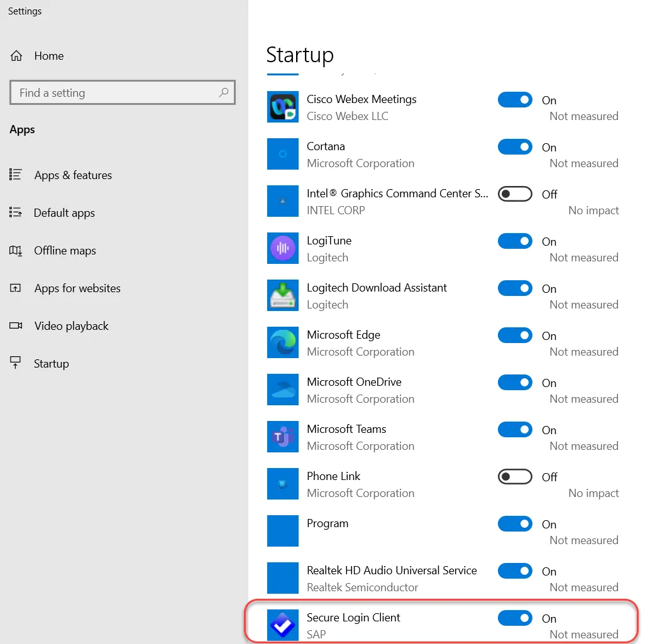Toggle the Program startup switch
The image size is (645, 644).
(x=515, y=523)
